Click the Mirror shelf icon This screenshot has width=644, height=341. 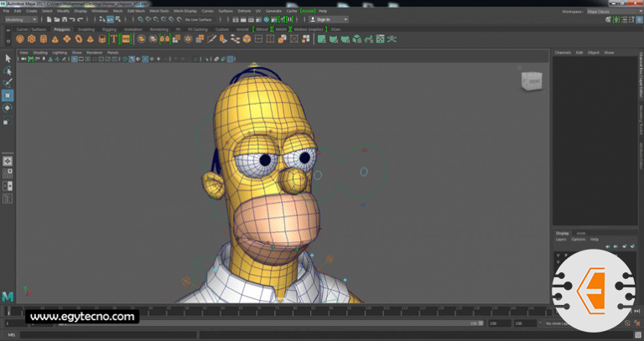click(164, 39)
